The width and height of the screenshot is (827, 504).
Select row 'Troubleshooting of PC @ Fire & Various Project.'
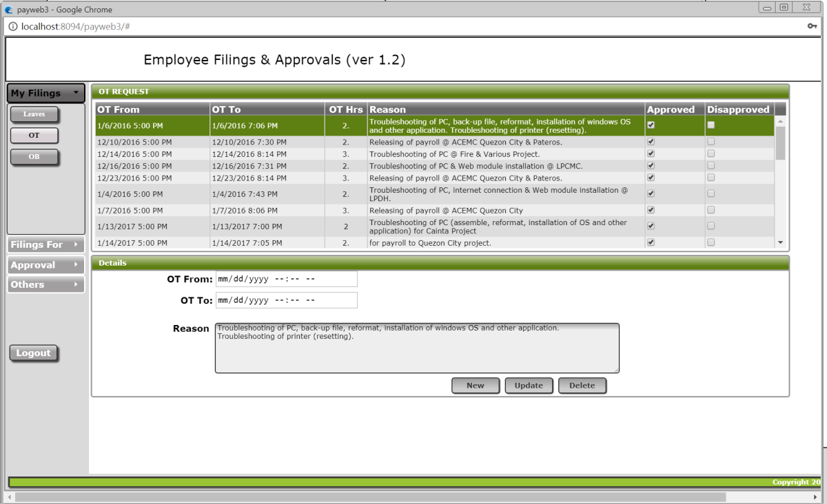point(435,154)
